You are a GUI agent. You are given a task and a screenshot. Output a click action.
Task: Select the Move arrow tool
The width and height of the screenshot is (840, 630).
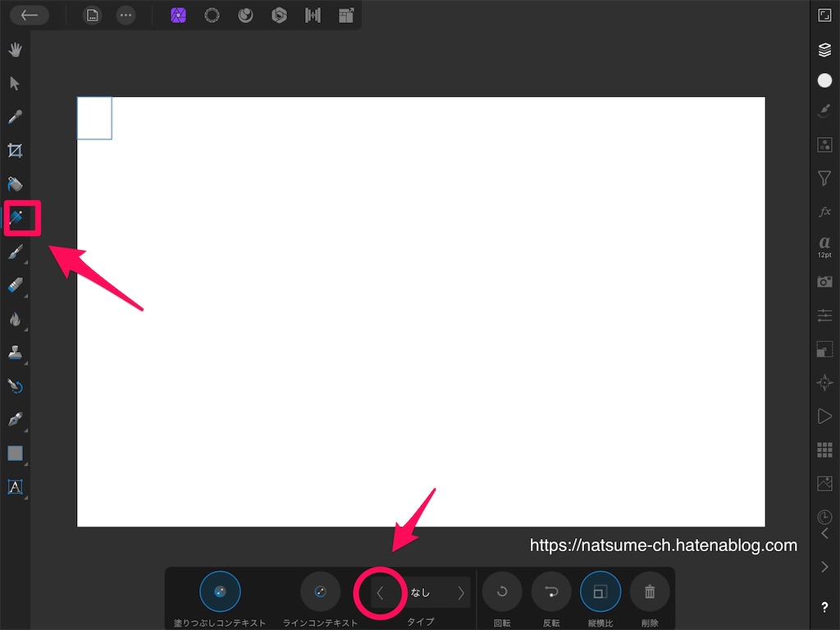(15, 84)
